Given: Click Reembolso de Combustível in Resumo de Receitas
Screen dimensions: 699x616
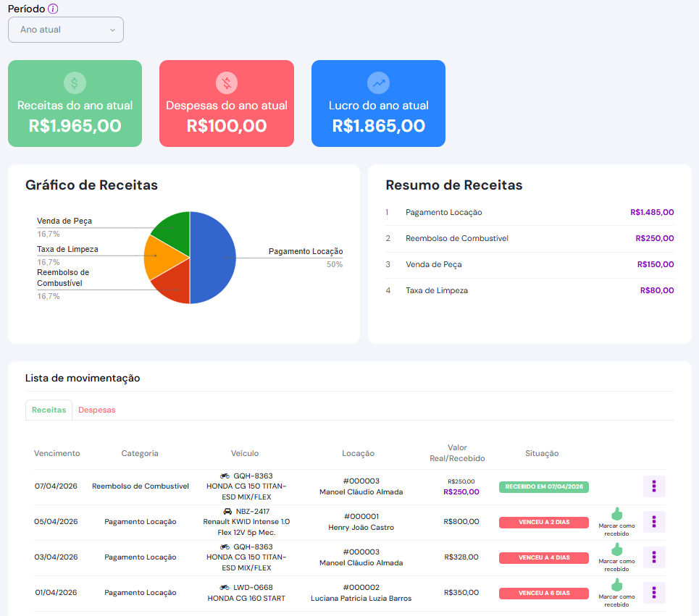Looking at the screenshot, I should [x=457, y=238].
